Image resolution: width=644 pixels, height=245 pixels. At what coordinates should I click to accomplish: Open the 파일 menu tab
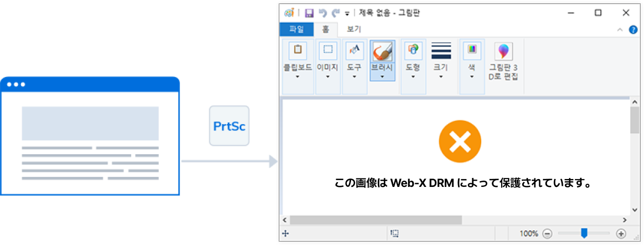(297, 29)
